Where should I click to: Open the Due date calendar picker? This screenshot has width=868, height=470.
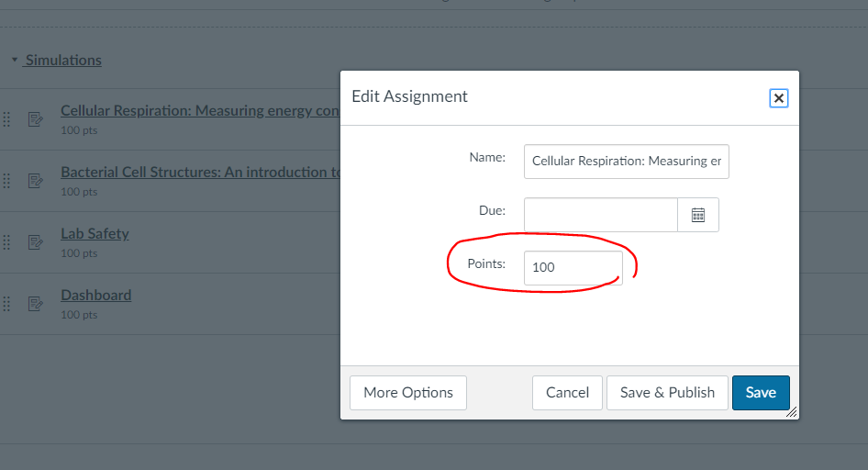point(698,215)
